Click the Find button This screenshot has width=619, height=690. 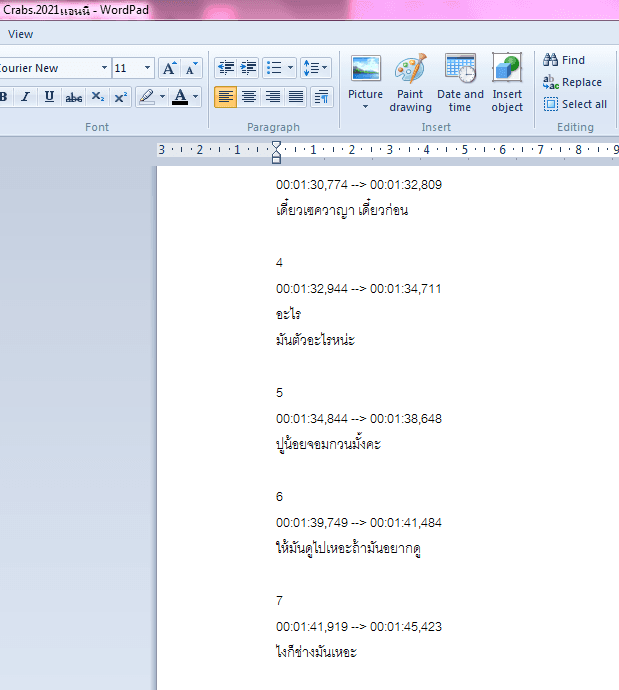[x=564, y=60]
